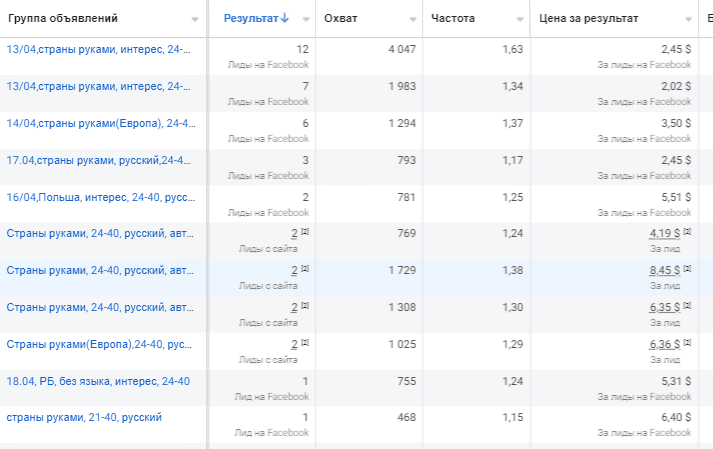Select the frequency value 1,34
The width and height of the screenshot is (713, 449).
point(512,86)
